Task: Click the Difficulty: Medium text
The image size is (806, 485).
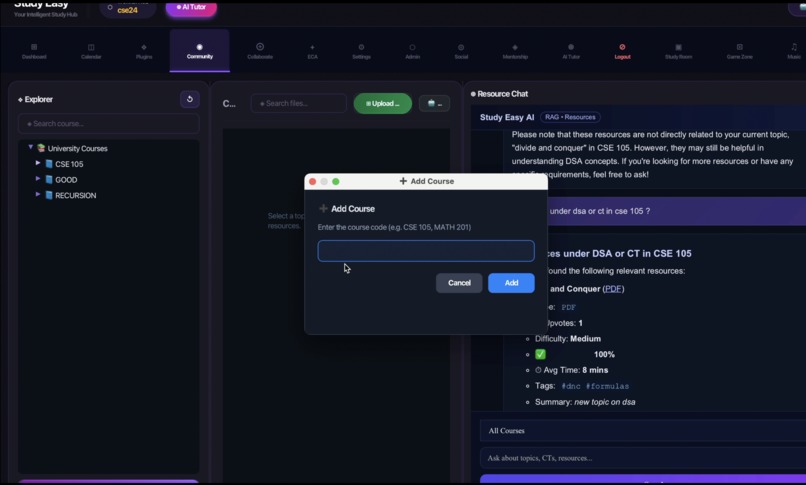Action: [x=567, y=339]
